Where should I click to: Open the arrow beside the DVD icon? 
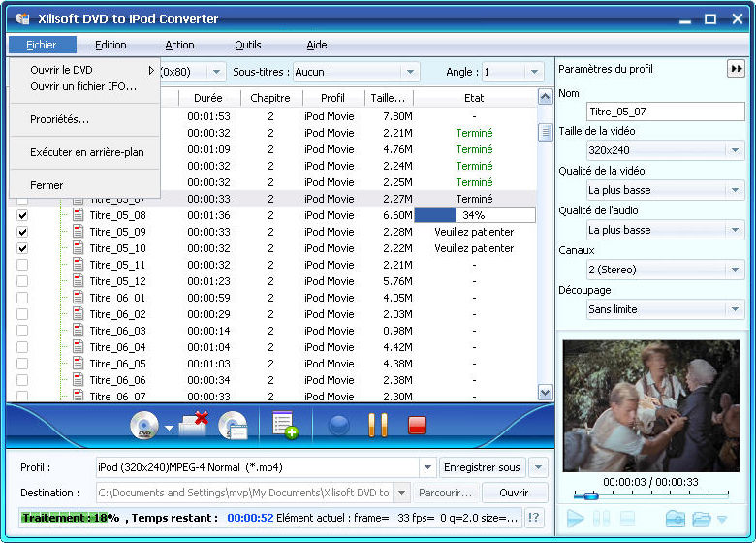coord(169,428)
